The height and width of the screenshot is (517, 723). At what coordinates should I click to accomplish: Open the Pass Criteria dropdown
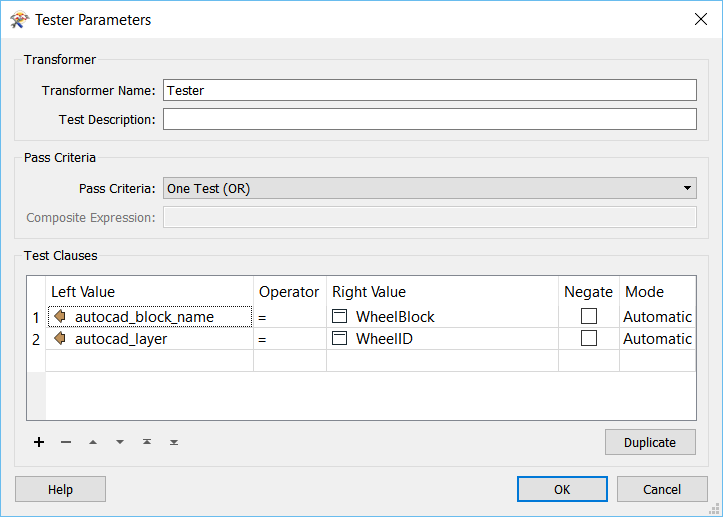click(429, 188)
